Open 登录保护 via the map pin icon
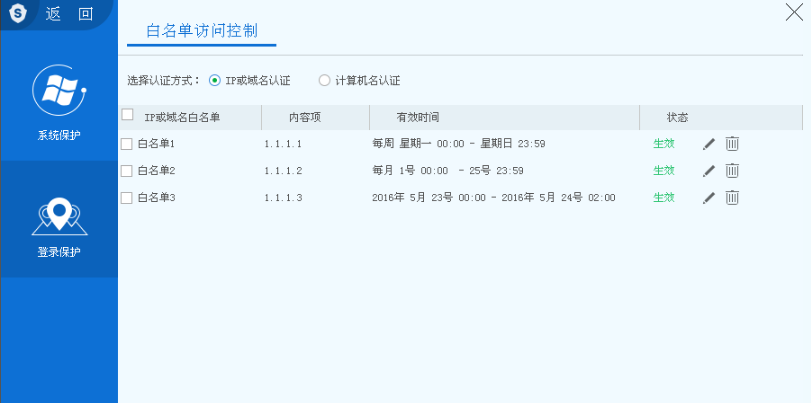Viewport: 811px width, 403px height. tap(59, 212)
